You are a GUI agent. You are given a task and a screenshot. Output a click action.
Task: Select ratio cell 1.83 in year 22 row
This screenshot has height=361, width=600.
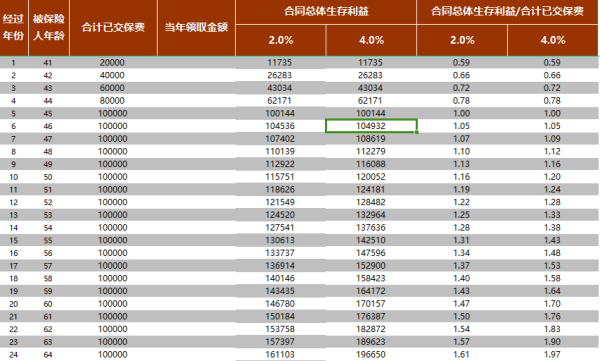coord(552,329)
